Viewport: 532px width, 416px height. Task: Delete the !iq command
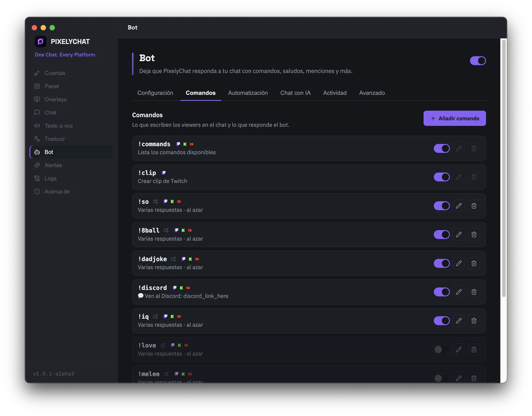point(474,321)
